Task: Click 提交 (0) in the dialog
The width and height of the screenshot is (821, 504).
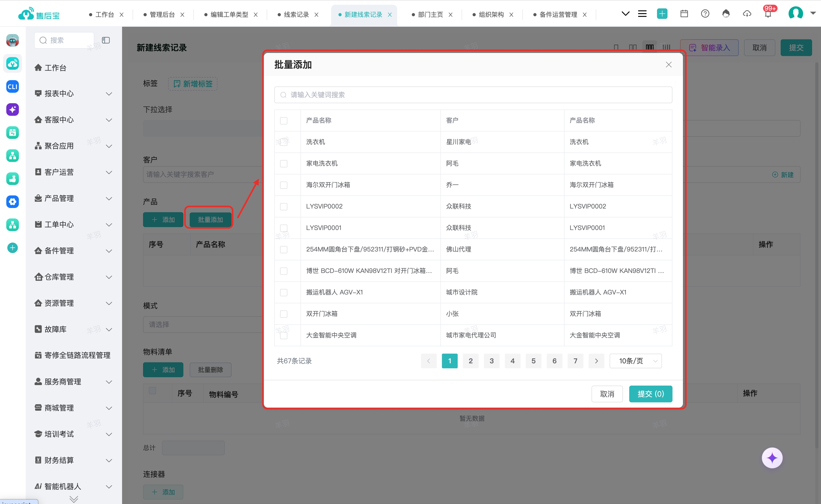Action: [x=650, y=394]
